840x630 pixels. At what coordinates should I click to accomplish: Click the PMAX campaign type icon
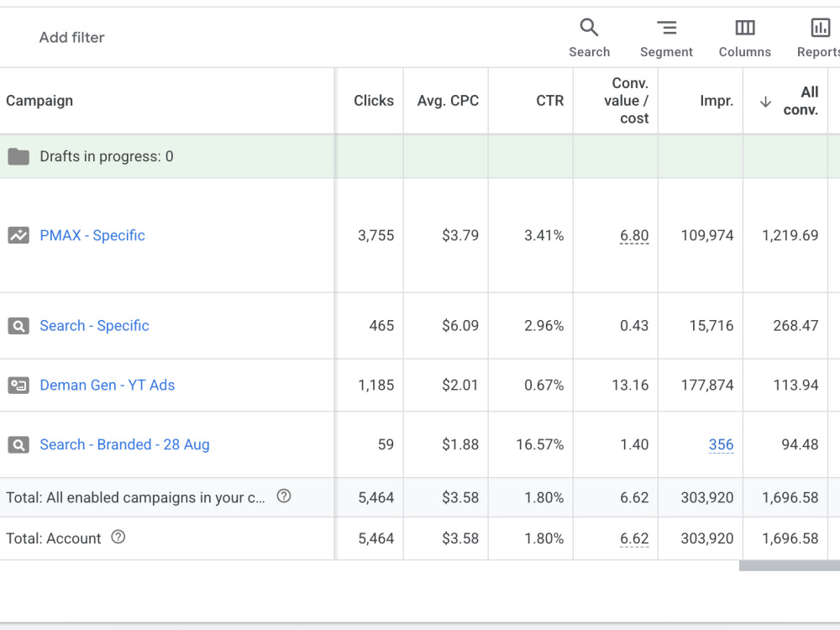[x=18, y=235]
